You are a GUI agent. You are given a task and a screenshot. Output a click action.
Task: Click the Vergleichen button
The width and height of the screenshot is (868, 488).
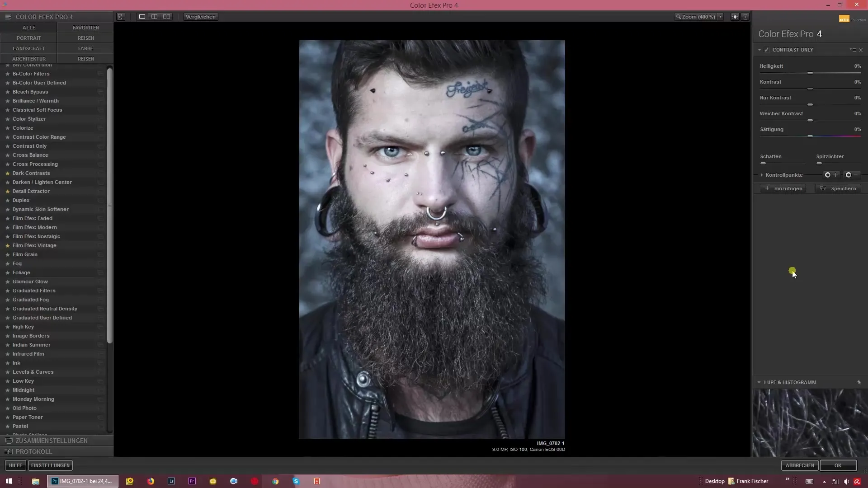click(201, 17)
